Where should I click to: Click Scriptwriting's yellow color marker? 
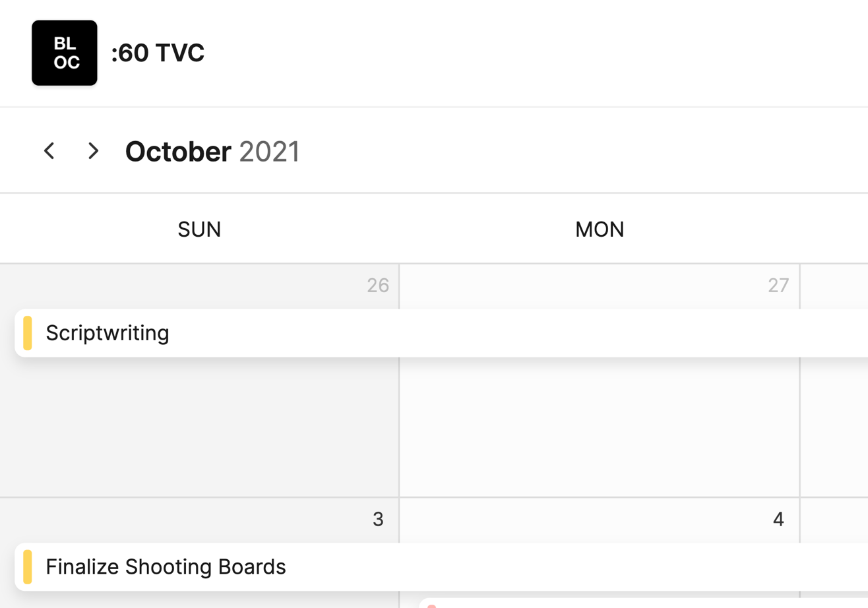click(28, 333)
